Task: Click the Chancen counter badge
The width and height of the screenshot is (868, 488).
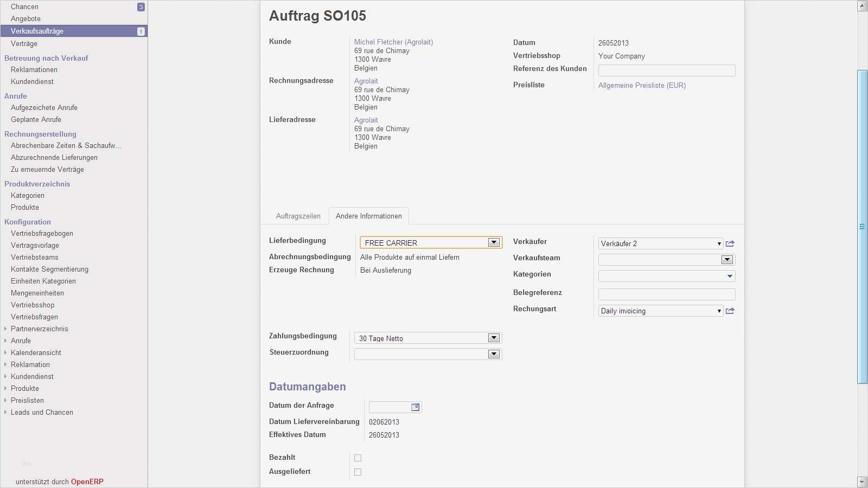Action: pos(141,7)
